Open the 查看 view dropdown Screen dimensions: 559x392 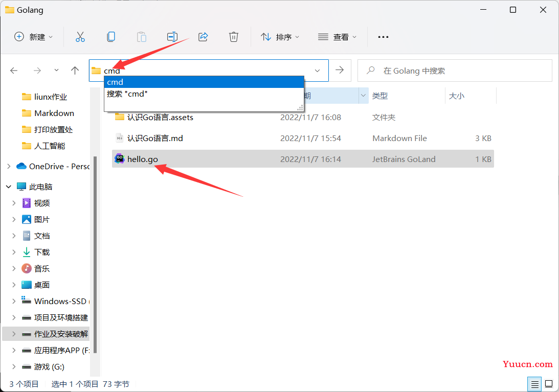[337, 37]
